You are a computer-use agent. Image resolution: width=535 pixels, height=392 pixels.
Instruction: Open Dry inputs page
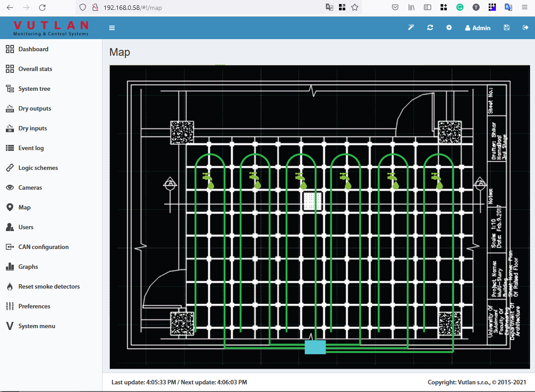(32, 128)
